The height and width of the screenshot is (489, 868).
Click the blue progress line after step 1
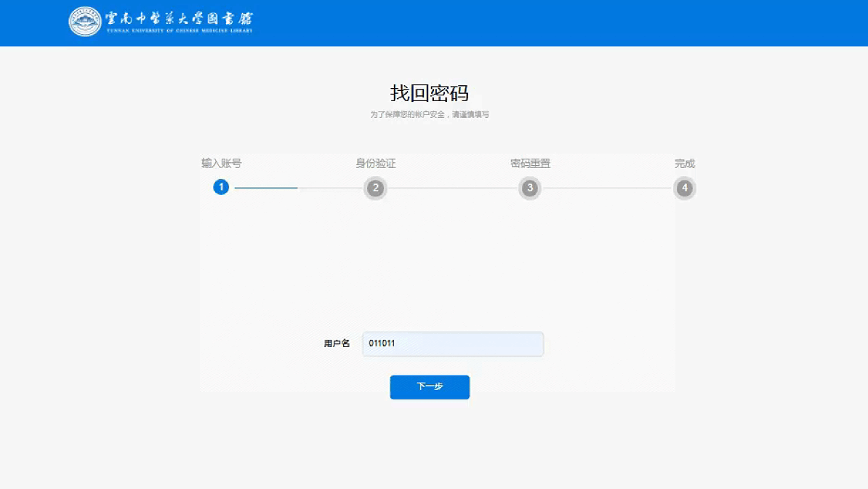(266, 188)
